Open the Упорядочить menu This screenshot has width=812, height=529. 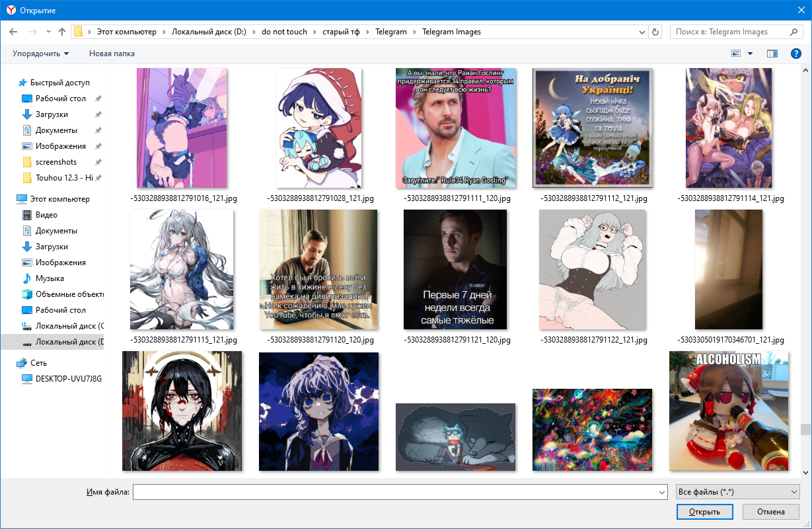click(40, 54)
